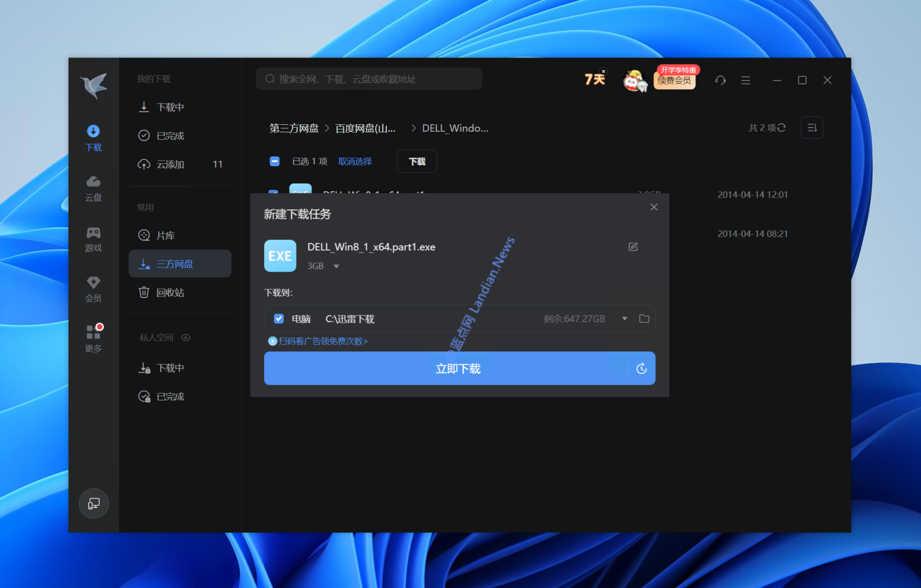Click the 续费会员 renew membership button
921x588 pixels.
(x=675, y=81)
